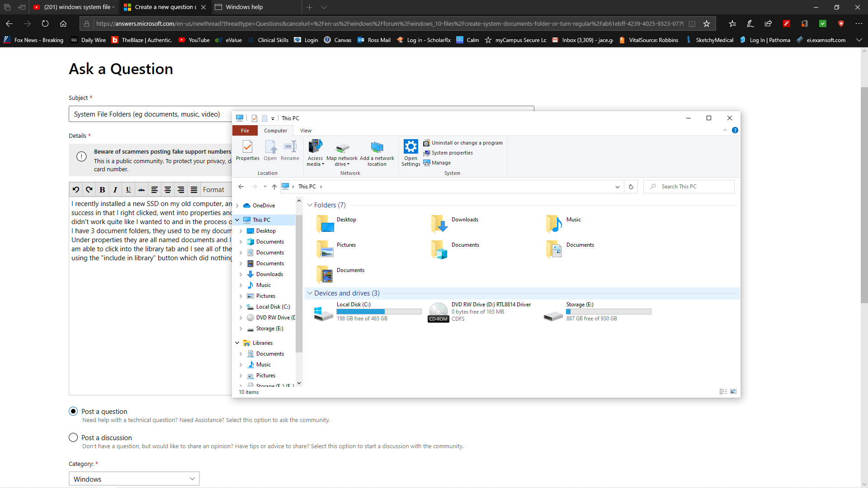Toggle strikethrough formatting in editor
Screen dimensions: 868x488
pyautogui.click(x=142, y=190)
